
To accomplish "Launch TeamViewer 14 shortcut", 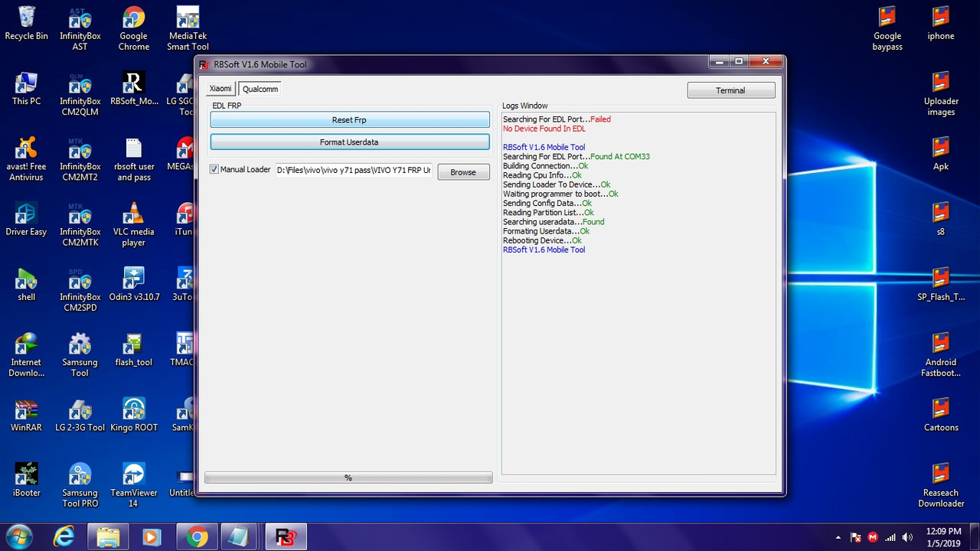I will coord(133,486).
